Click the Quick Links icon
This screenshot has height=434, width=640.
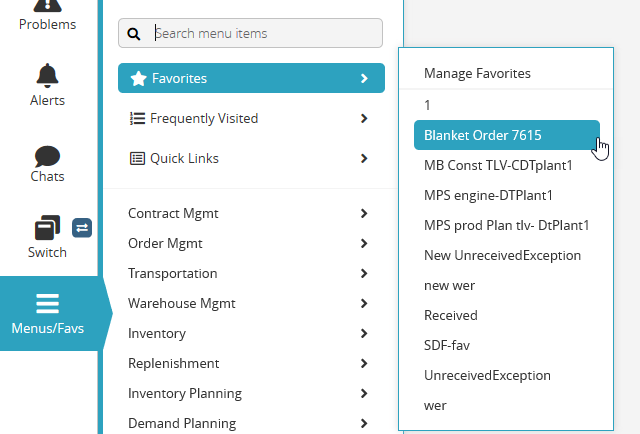click(x=138, y=158)
